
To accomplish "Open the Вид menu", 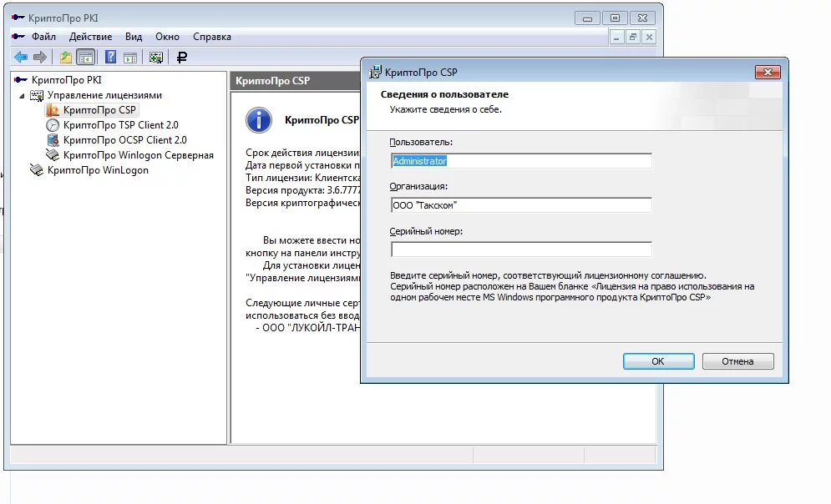I will pyautogui.click(x=134, y=37).
